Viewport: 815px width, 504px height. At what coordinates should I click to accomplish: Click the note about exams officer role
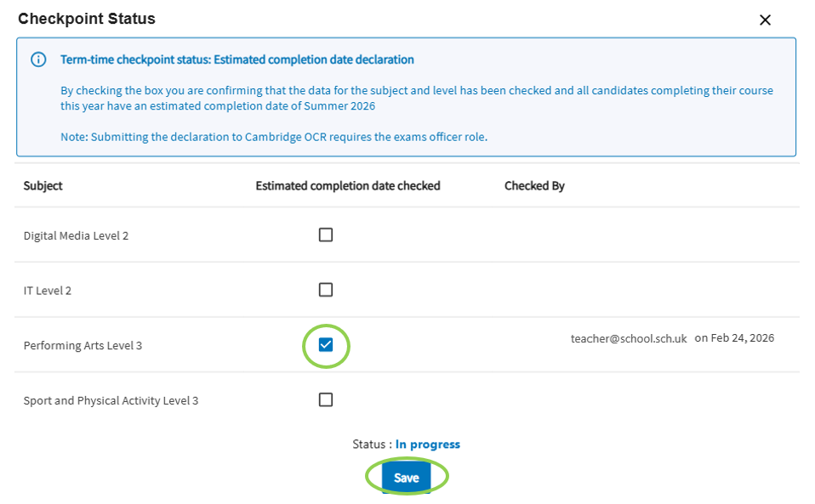point(274,137)
